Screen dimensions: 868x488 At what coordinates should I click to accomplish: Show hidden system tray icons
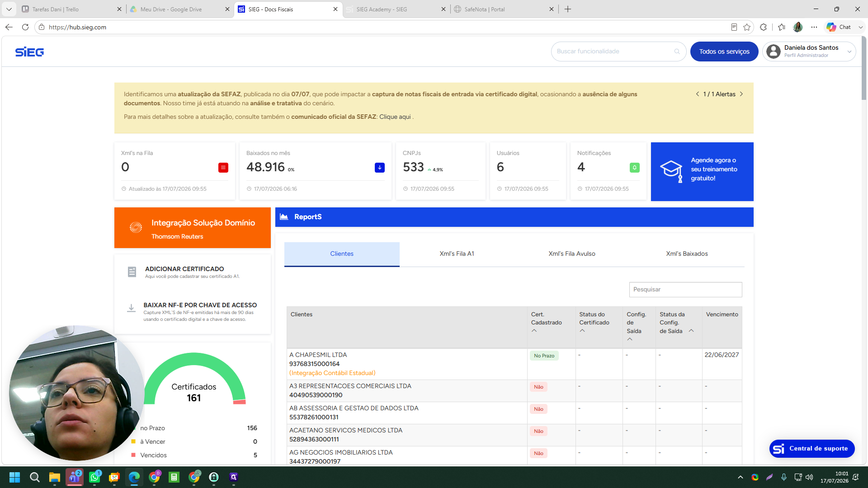click(741, 477)
